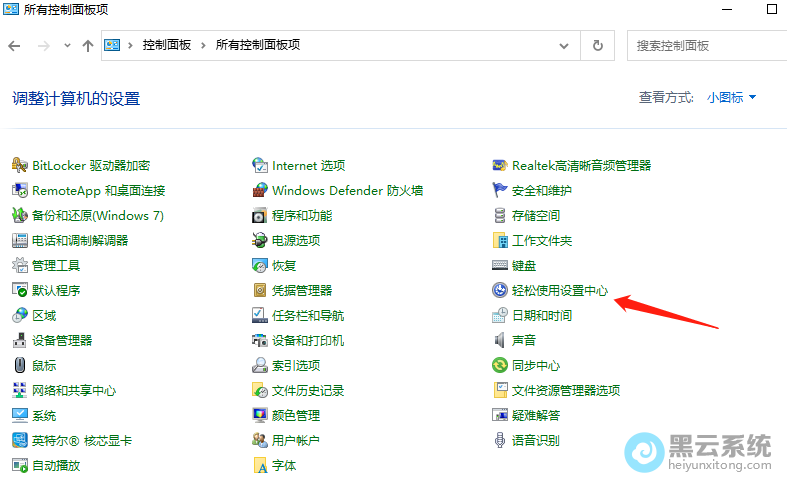787x477 pixels.
Task: Click the Internet 选项 icon
Action: point(259,165)
